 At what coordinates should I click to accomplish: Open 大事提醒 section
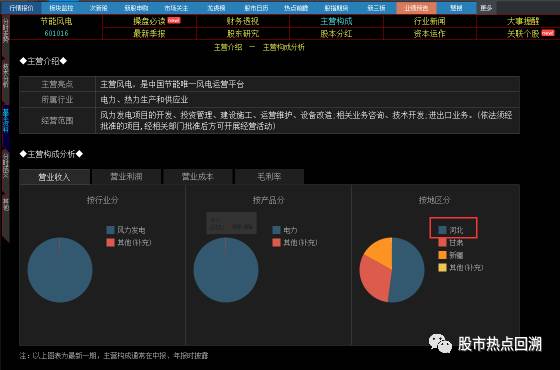coord(523,21)
